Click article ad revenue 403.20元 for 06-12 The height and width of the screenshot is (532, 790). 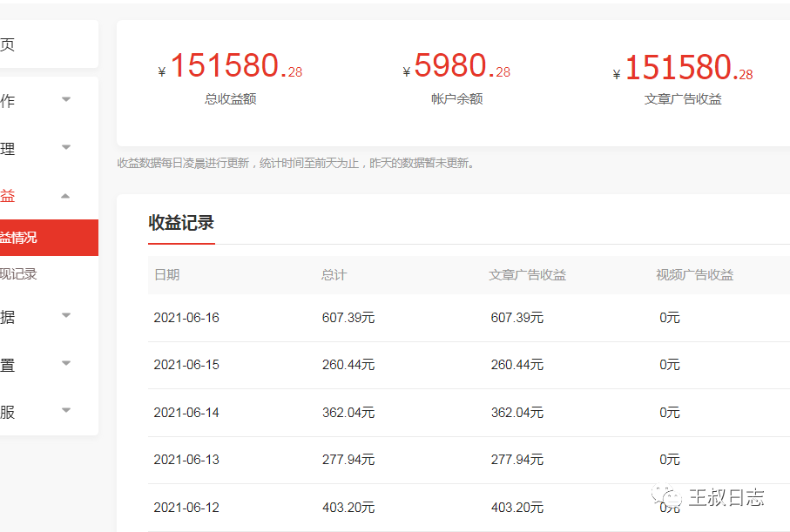pyautogui.click(x=517, y=508)
